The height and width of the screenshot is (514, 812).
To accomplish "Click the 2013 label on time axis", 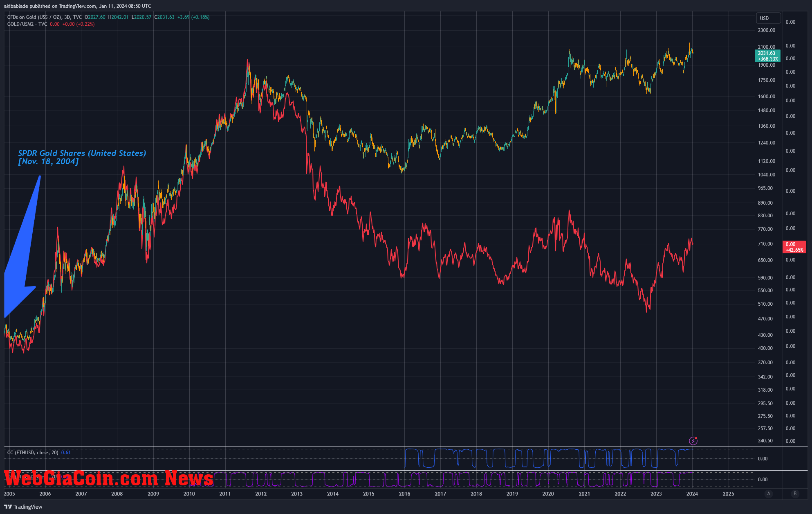I will point(297,494).
